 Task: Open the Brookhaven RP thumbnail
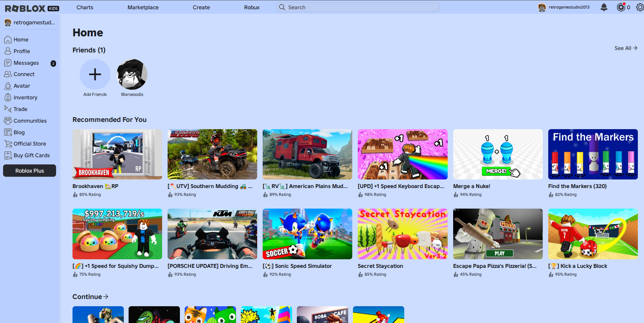point(117,154)
